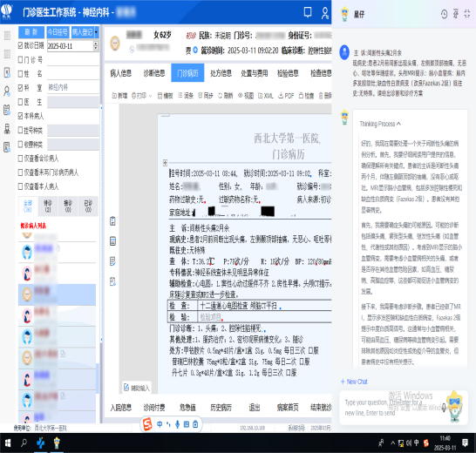The width and height of the screenshot is (476, 453).
Task: Toggle the 本科病人 checkbox
Action: click(20, 116)
